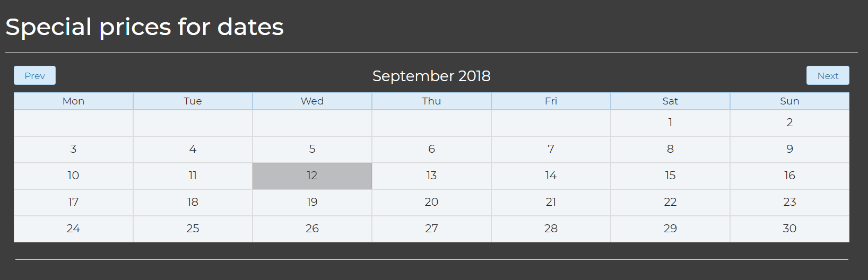The image size is (868, 280).
Task: Pick the 10th of September
Action: 73,176
